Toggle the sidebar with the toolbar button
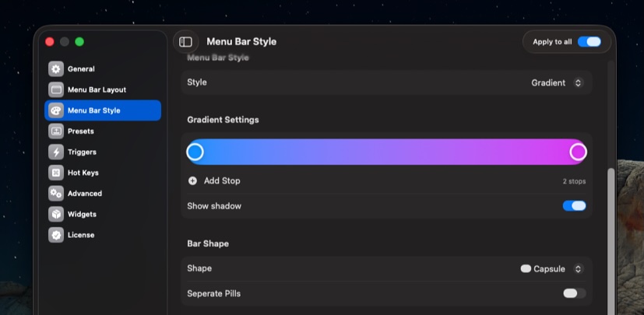 [185, 42]
